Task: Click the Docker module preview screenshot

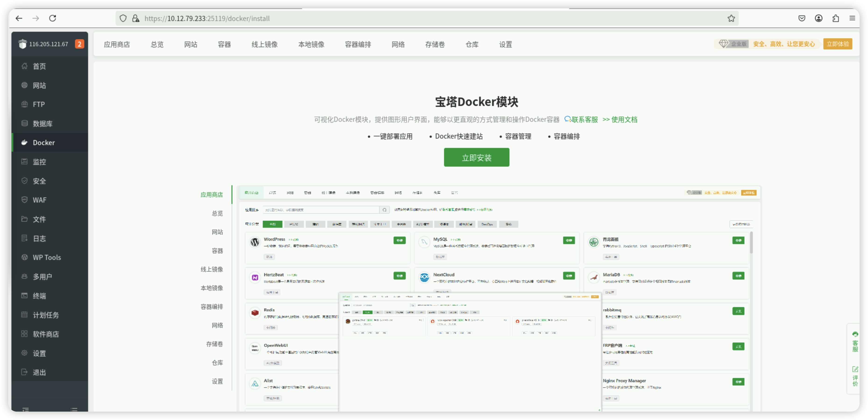Action: click(x=499, y=298)
